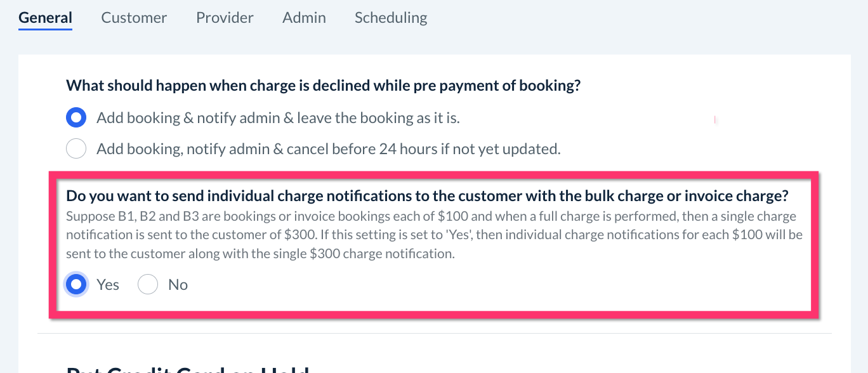Open the Scheduling tab

pos(391,18)
